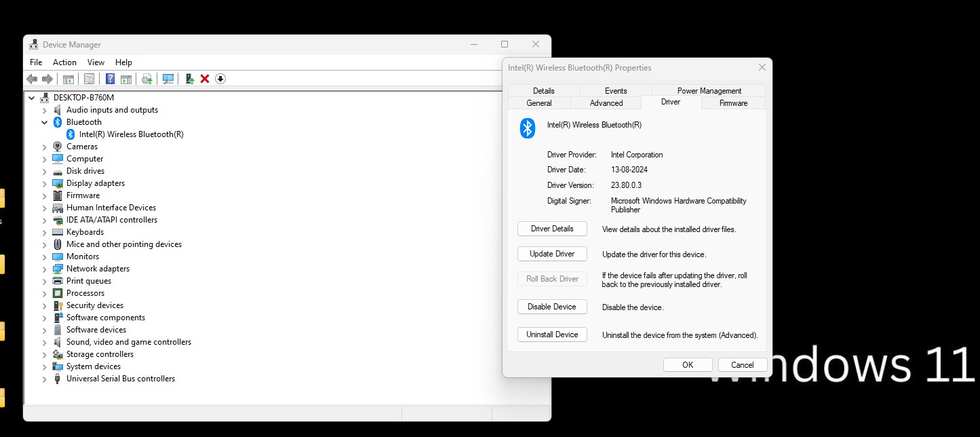Click the Properties toolbar icon
This screenshot has height=437, width=980.
89,79
